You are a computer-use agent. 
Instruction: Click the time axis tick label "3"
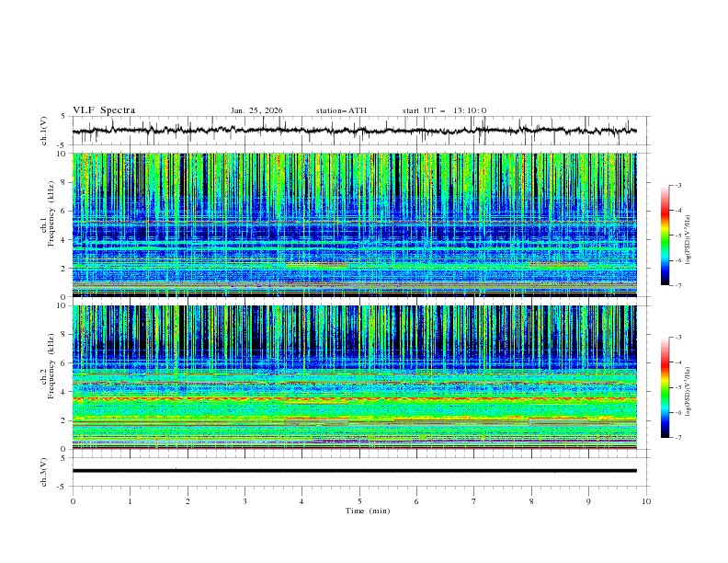[245, 501]
